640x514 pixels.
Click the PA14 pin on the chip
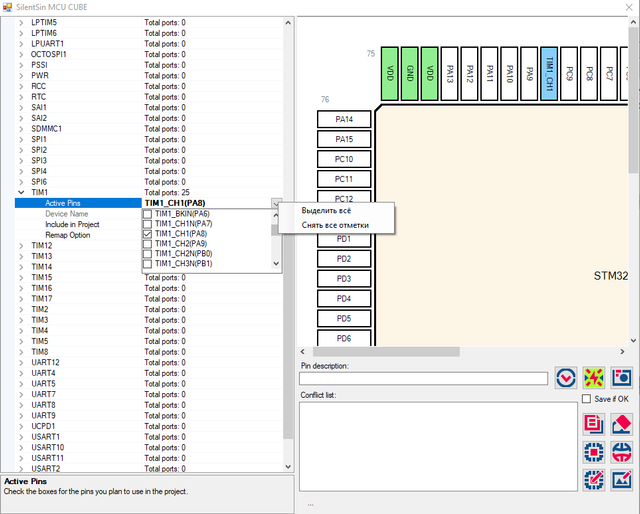(x=344, y=119)
